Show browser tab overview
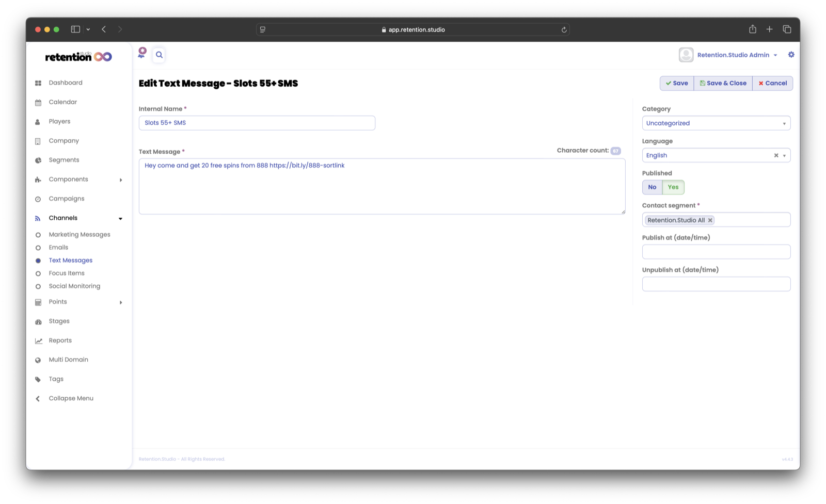 click(787, 29)
